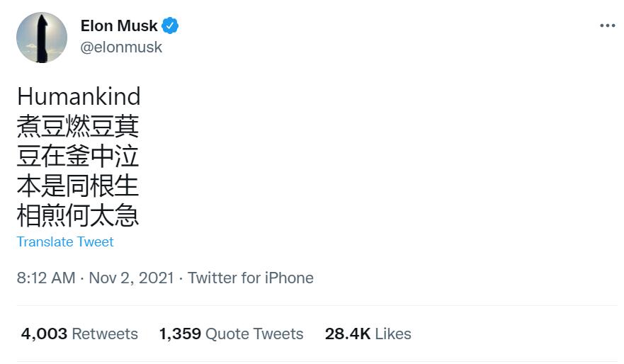Click the last poem line 相煎何太急
This screenshot has width=624, height=364.
[x=78, y=216]
